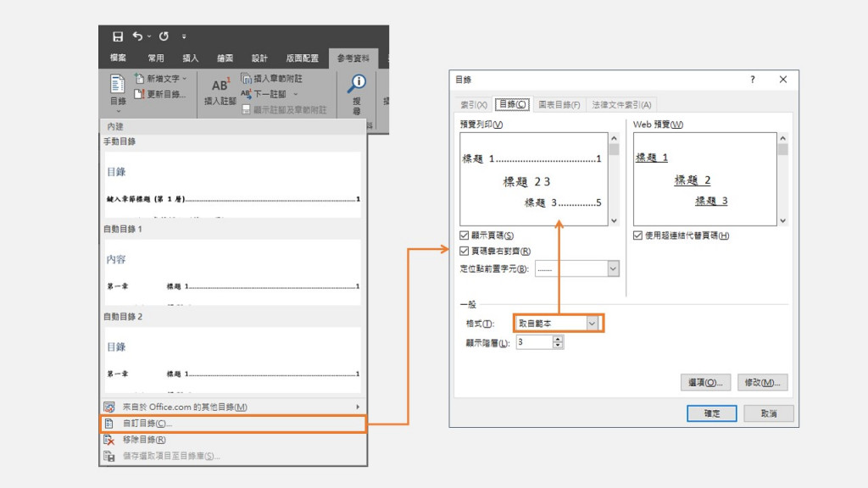Click the 搜尋 magnifier icon

coord(357,84)
